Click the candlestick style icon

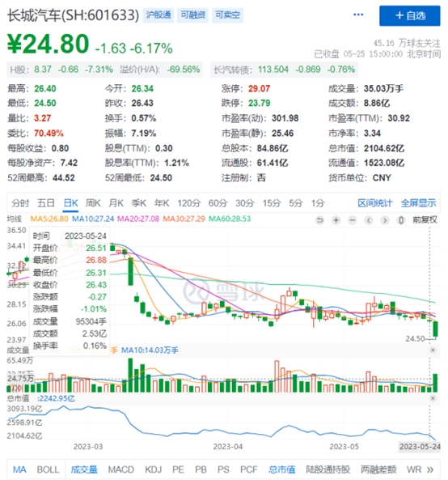pos(401,220)
